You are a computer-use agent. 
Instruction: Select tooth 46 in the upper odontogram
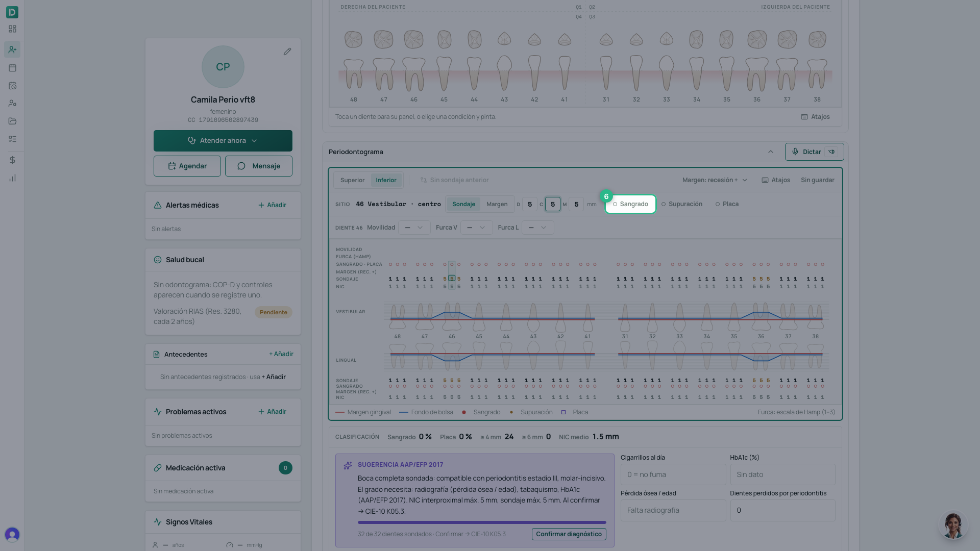click(413, 66)
